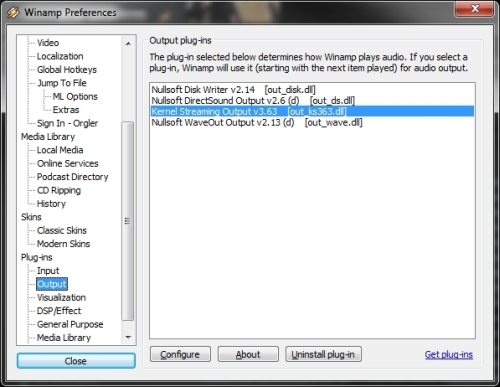Select CD Ripping preferences
Image resolution: width=500 pixels, height=387 pixels.
[59, 190]
